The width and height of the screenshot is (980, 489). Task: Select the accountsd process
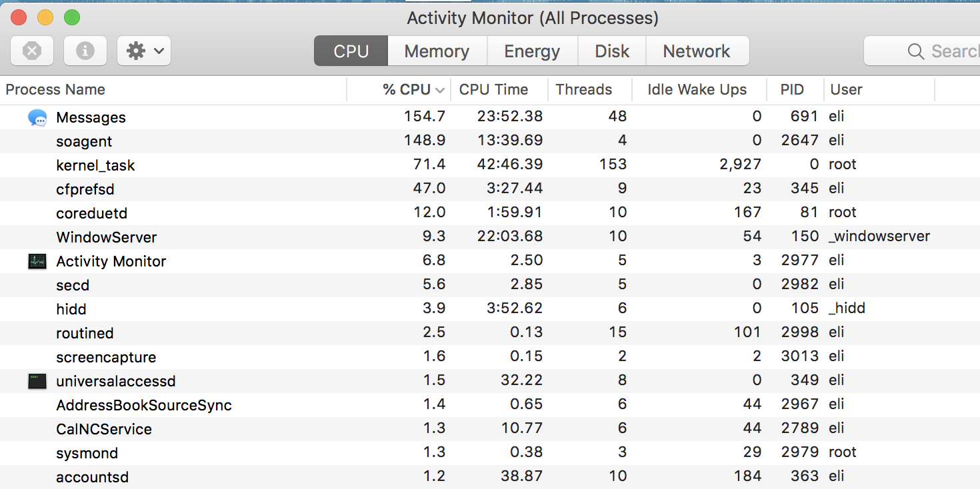click(x=92, y=477)
